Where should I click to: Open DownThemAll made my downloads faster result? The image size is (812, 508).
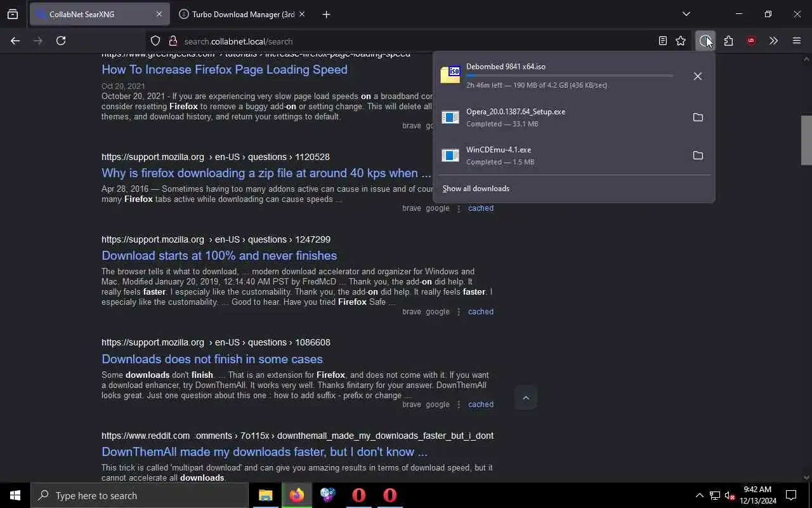click(x=265, y=451)
